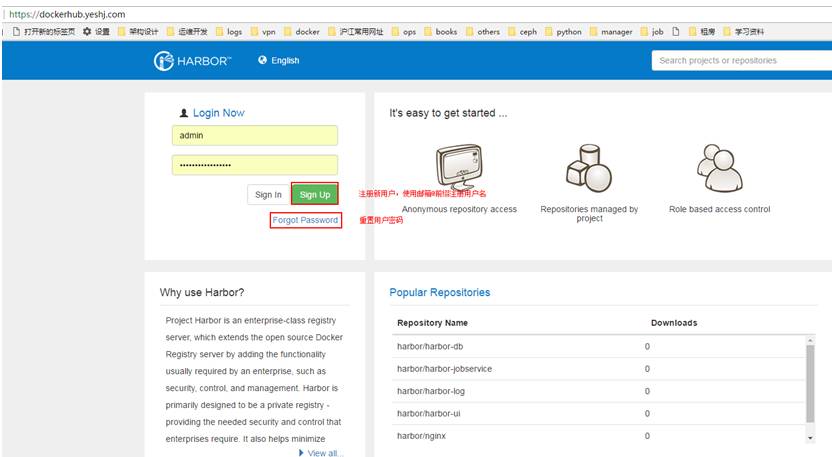
Task: Click the user icon beside Login Now
Action: 184,113
